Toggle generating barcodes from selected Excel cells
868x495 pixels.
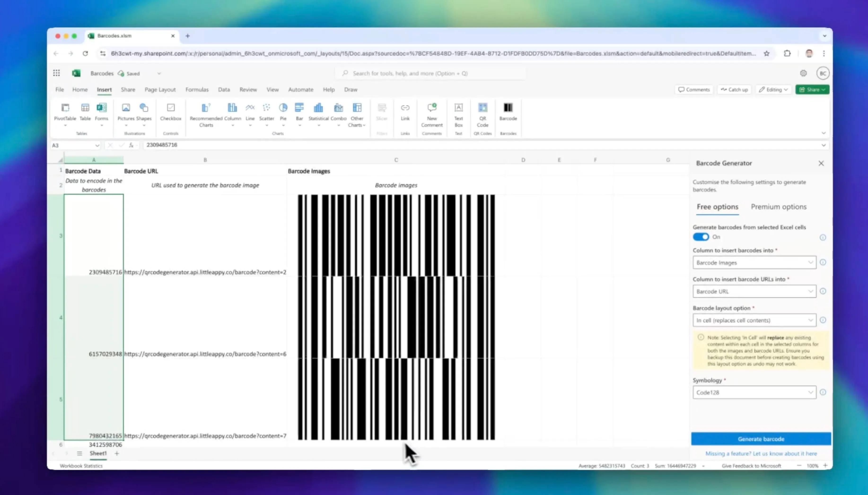(x=701, y=237)
